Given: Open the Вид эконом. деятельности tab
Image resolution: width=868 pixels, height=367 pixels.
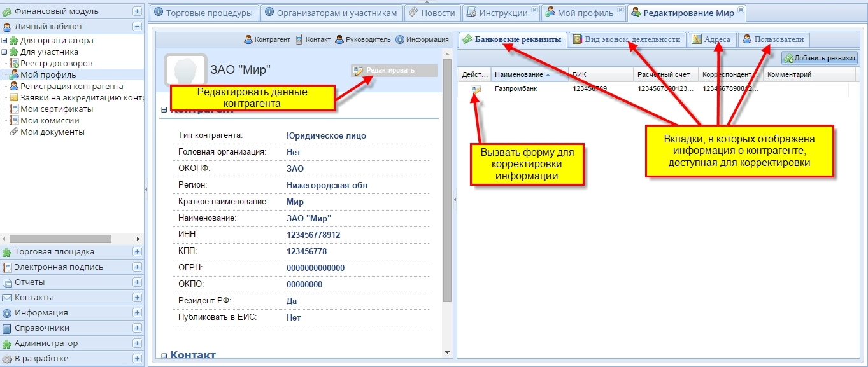Looking at the screenshot, I should (627, 39).
